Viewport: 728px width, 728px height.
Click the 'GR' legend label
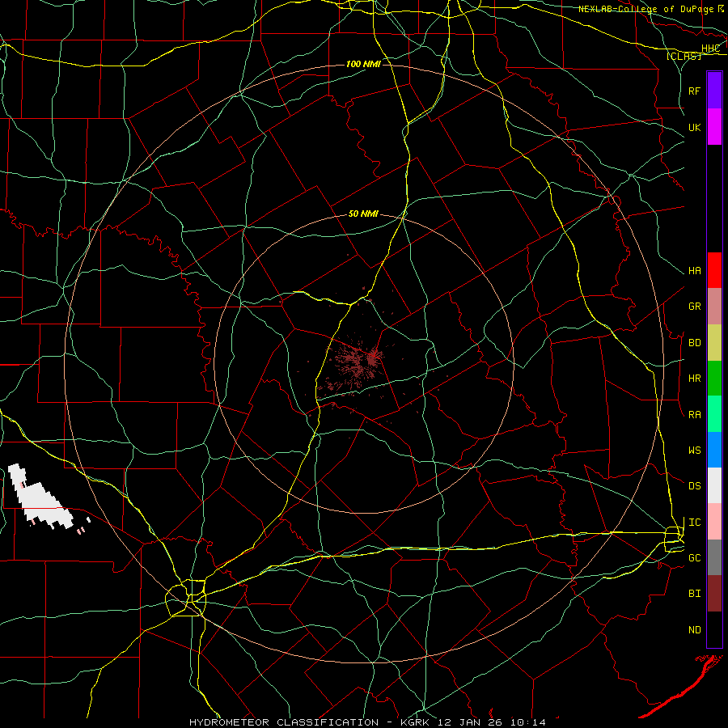694,307
